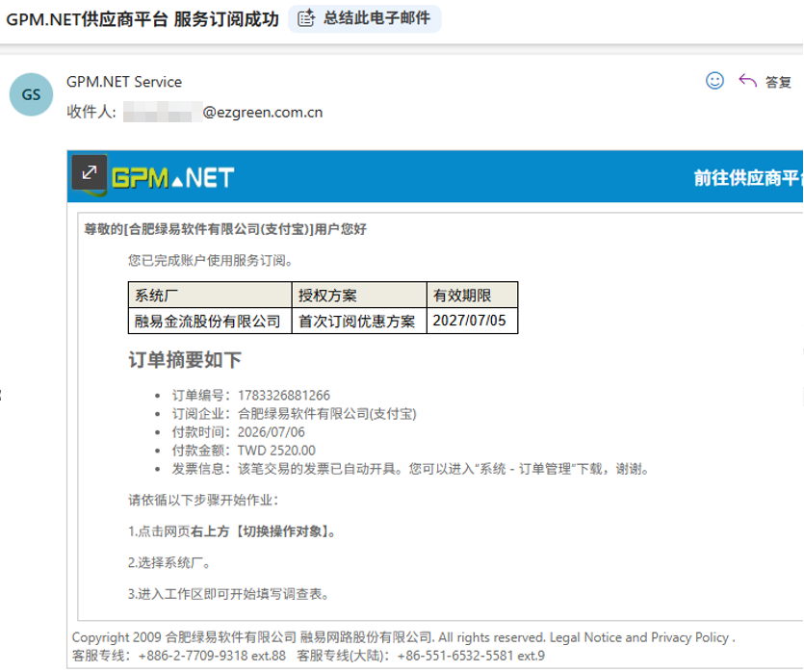Image resolution: width=804 pixels, height=672 pixels.
Task: Click the greeting line '尊敬的[合肥绿易软件有限公司(支付宝)]用户您好'
Action: tap(225, 229)
